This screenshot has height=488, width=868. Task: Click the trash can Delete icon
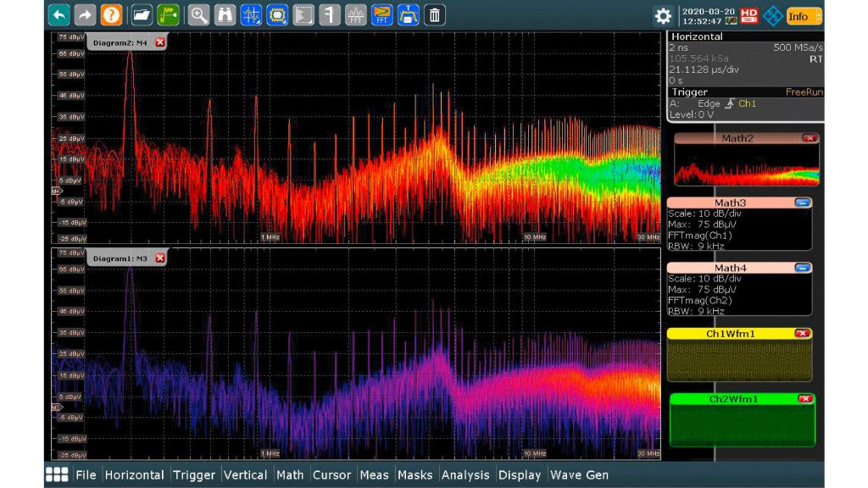point(434,14)
